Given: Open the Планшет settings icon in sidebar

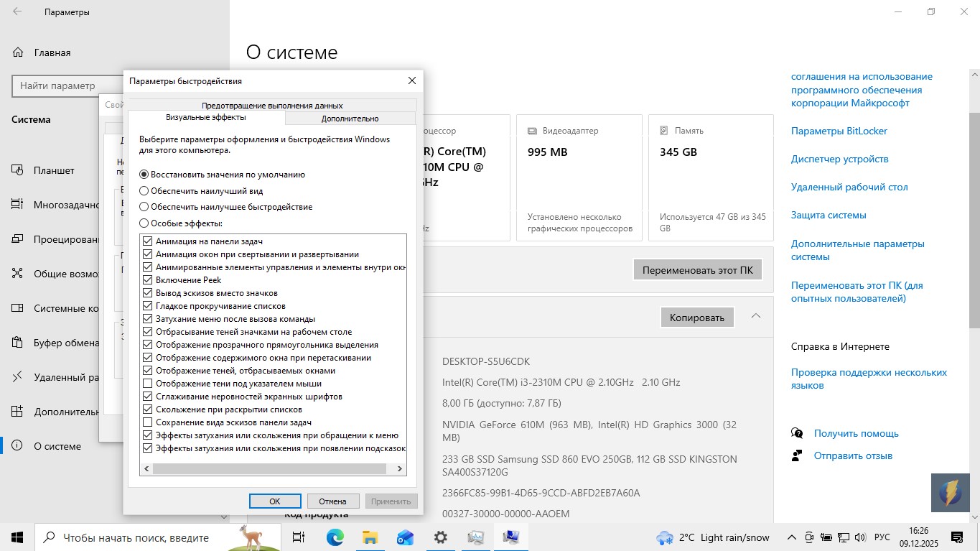Looking at the screenshot, I should click(x=18, y=170).
